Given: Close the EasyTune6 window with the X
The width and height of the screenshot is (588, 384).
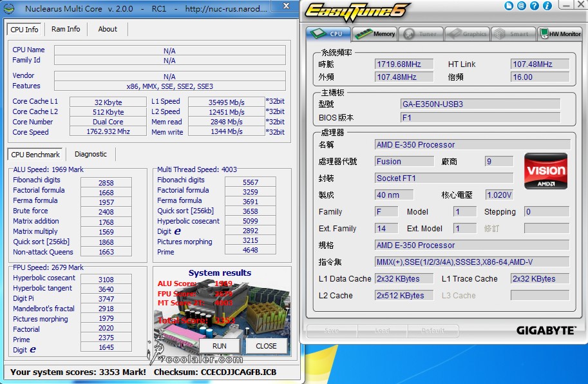Looking at the screenshot, I should (581, 5).
